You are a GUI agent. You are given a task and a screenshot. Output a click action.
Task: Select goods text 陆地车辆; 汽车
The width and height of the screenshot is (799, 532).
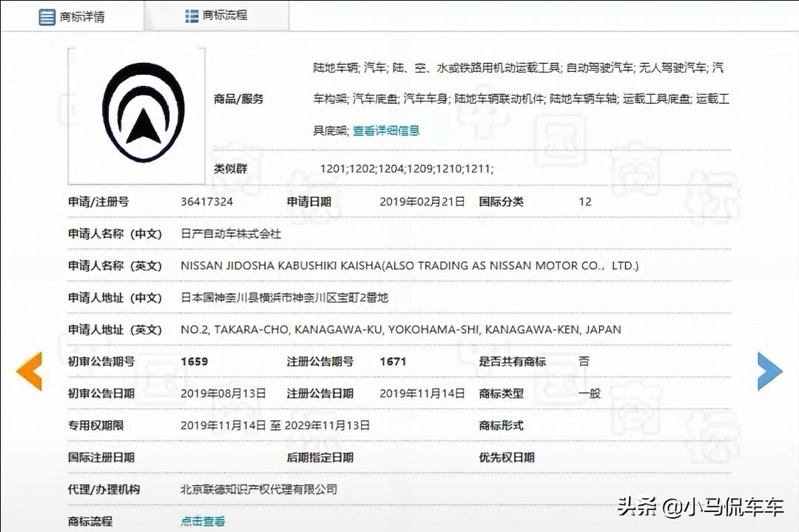point(349,68)
